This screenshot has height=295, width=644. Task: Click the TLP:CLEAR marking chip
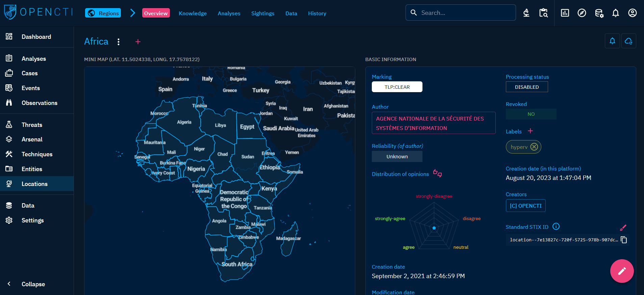397,87
